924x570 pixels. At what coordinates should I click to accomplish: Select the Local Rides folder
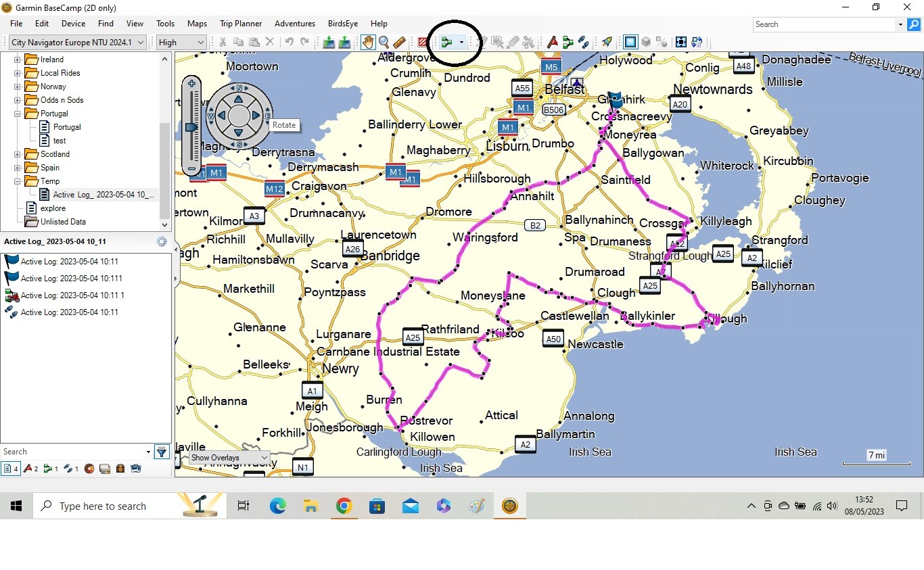pyautogui.click(x=60, y=73)
